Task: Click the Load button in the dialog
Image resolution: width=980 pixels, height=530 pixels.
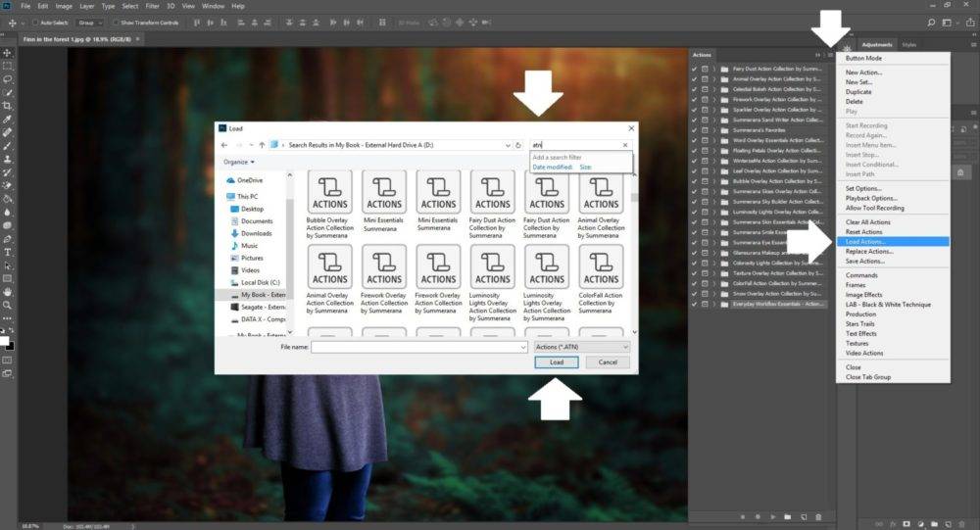Action: (557, 362)
